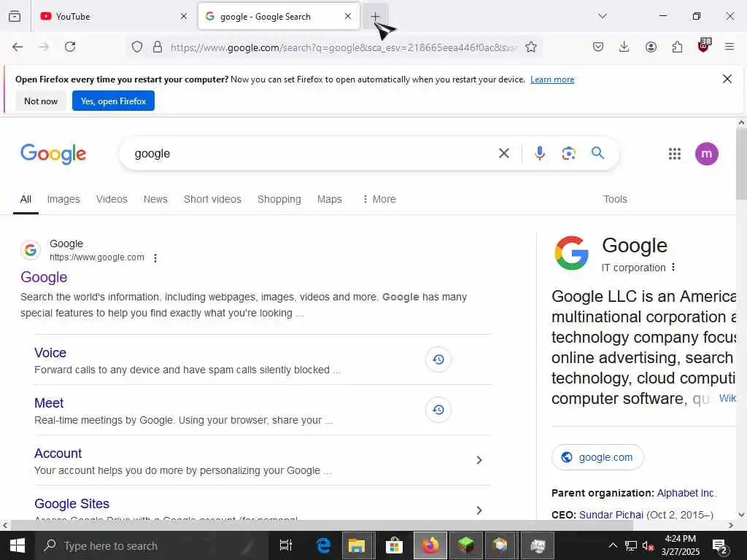Screen dimensions: 747x560
Task: Click Windows taskbar search box
Action: 152,545
